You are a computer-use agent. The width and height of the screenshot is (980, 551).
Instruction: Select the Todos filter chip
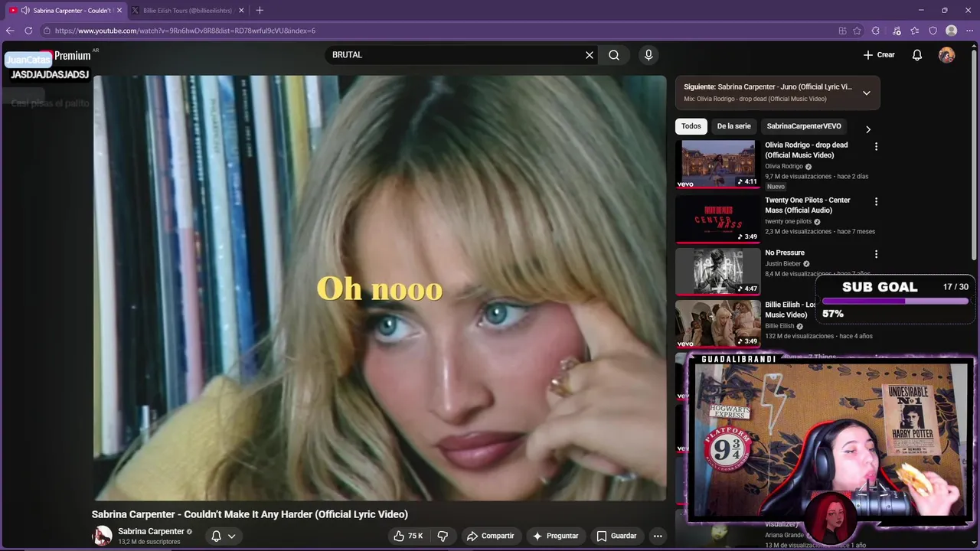[x=691, y=126]
